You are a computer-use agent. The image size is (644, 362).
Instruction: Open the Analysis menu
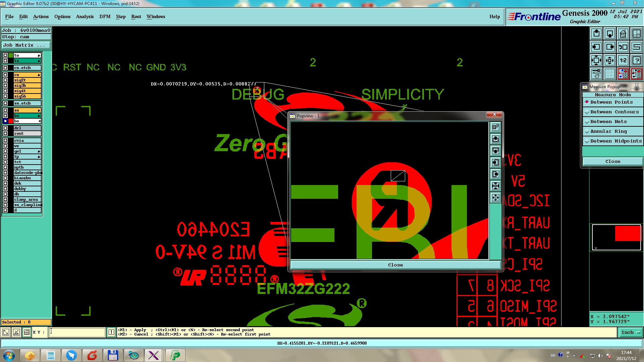85,16
